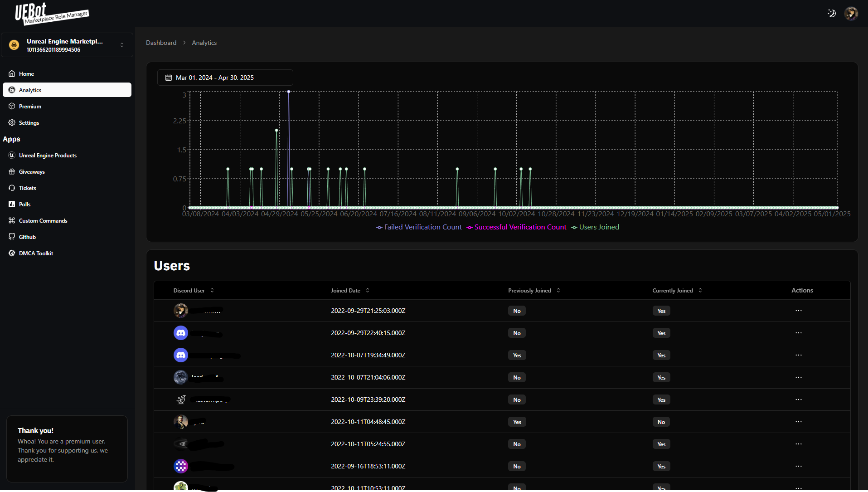This screenshot has width=868, height=492.
Task: Click the Users table heading
Action: (x=172, y=266)
